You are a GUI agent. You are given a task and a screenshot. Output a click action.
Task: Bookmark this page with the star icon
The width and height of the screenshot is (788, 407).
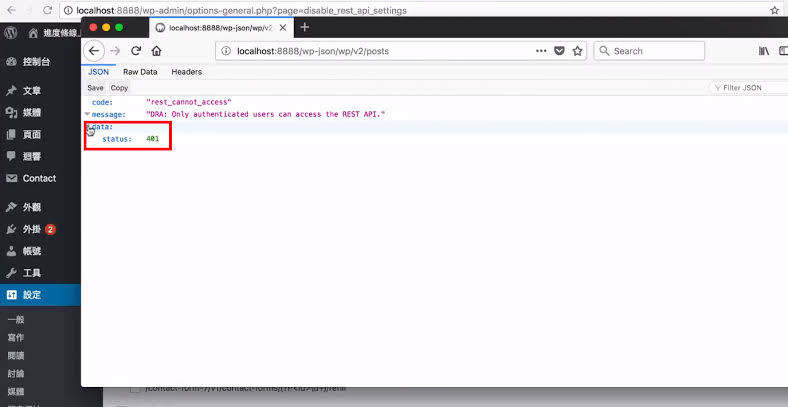577,50
